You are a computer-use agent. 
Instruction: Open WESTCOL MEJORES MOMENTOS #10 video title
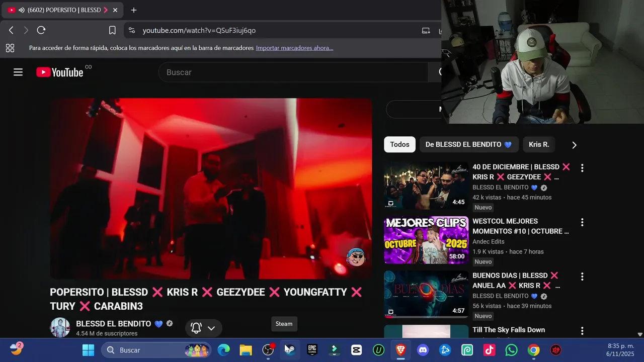pos(521,226)
